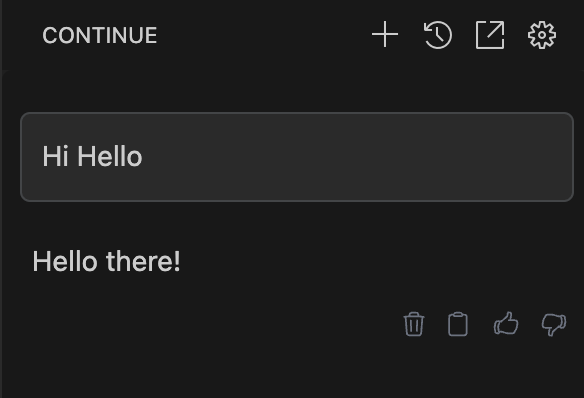Click the CONTINUE panel title
Viewport: 584px width, 398px height.
tap(99, 35)
